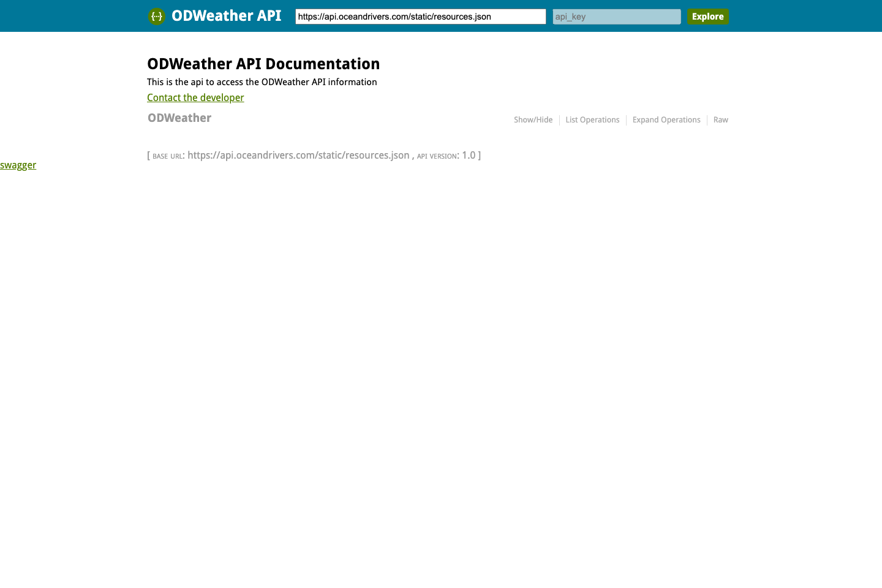Image resolution: width=882 pixels, height=588 pixels.
Task: Click the resources.json URL input field
Action: [x=420, y=17]
